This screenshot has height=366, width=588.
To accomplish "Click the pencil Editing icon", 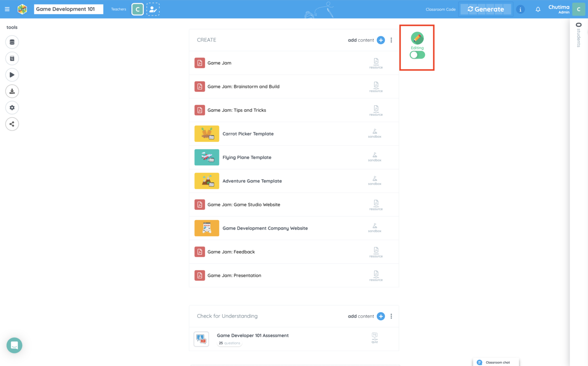I will coord(417,38).
